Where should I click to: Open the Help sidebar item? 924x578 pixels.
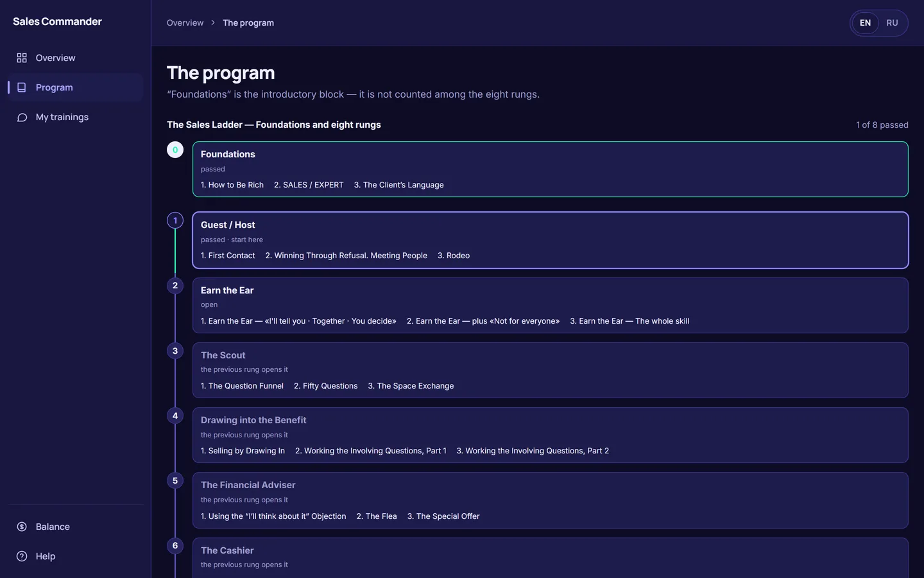[75, 556]
